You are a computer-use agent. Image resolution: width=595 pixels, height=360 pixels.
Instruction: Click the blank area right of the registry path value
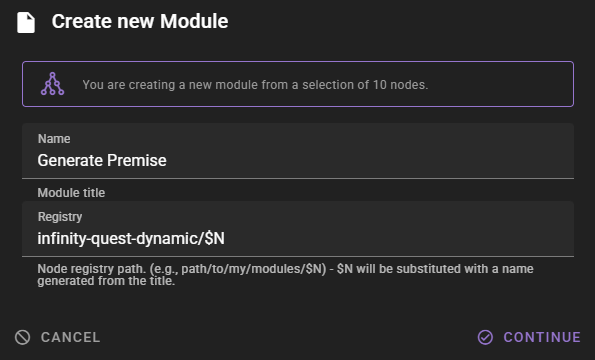(x=398, y=239)
